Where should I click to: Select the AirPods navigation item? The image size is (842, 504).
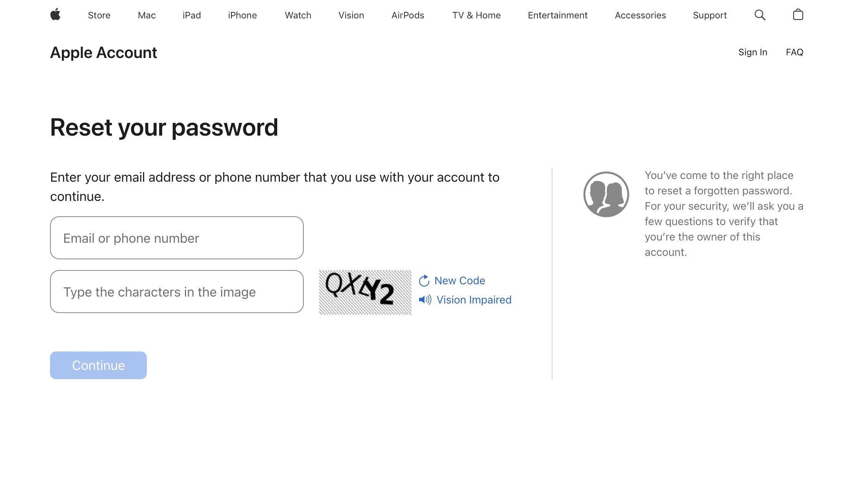pos(408,15)
